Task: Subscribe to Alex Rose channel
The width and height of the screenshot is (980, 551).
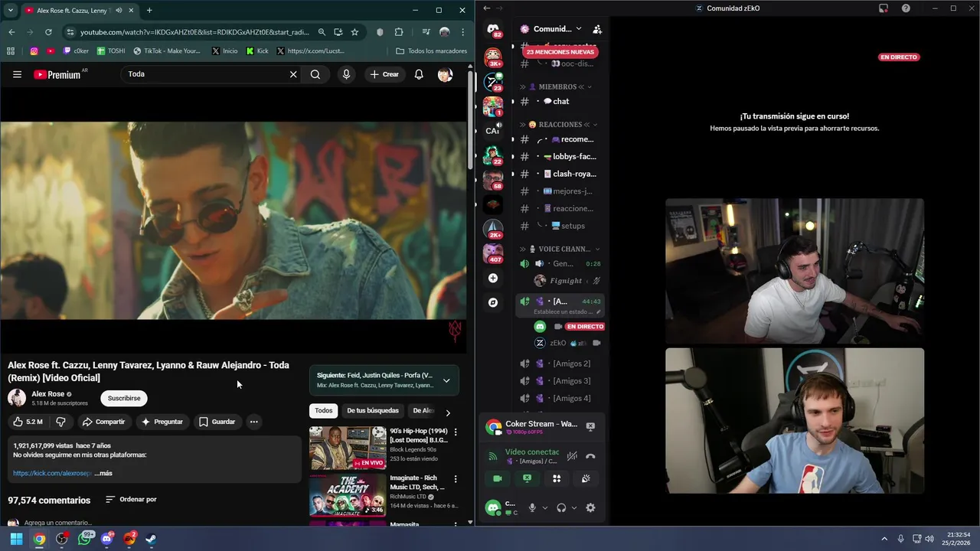Action: 124,398
